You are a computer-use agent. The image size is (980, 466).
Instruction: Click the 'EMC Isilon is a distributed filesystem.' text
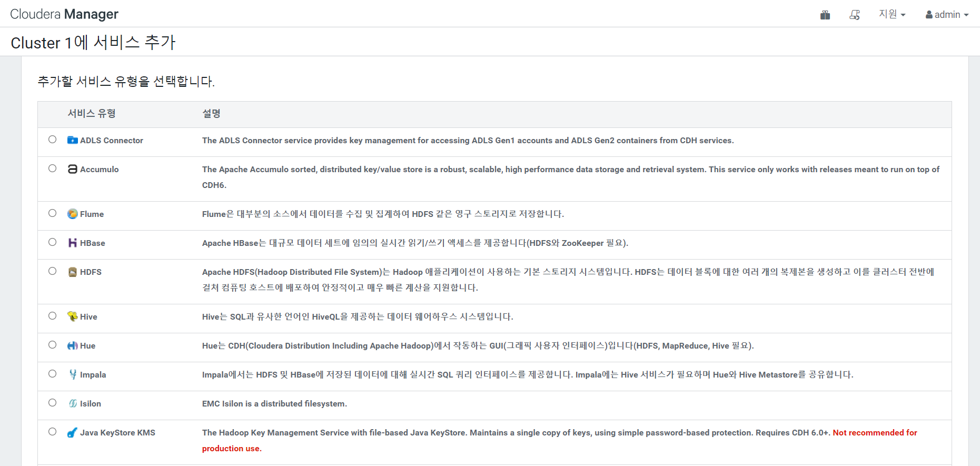pos(275,403)
